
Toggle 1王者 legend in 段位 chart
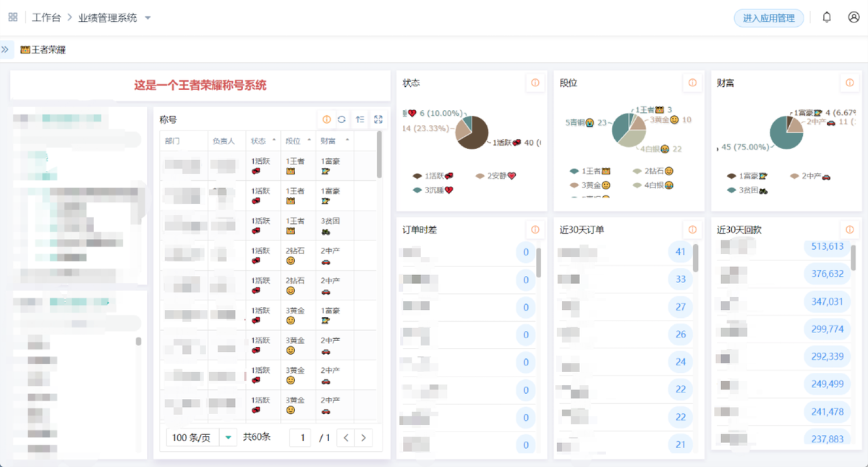(x=590, y=171)
